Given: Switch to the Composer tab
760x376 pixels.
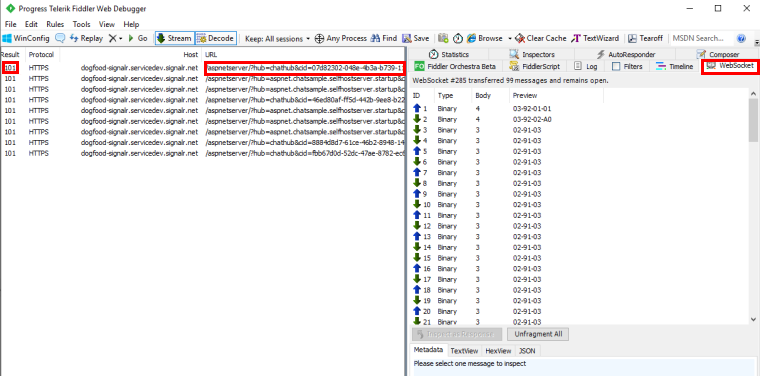Looking at the screenshot, I should (x=717, y=54).
